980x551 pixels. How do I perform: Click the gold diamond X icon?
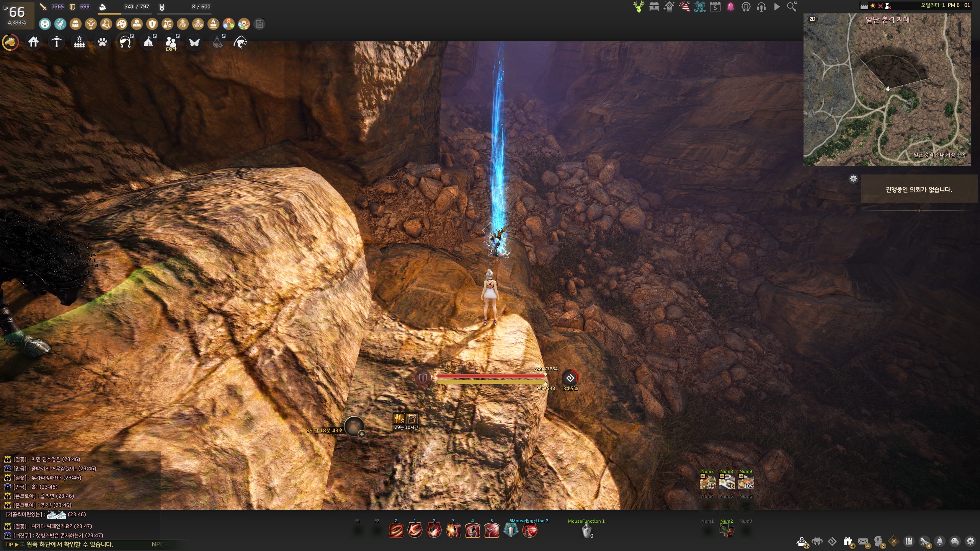pos(893,541)
